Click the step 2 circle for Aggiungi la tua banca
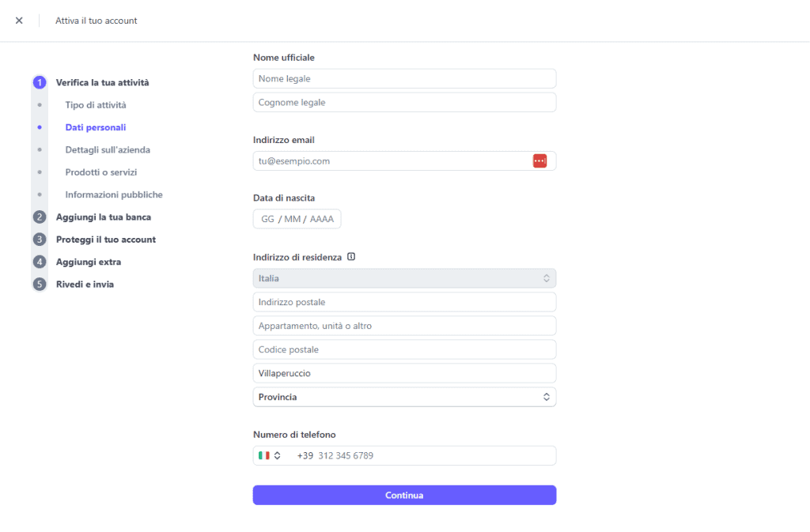This screenshot has height=532, width=810. pyautogui.click(x=40, y=217)
